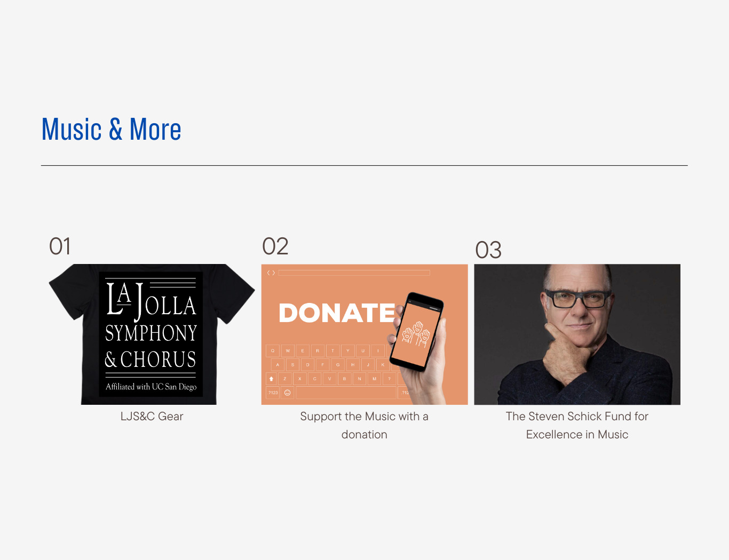Click the shift arrow key in the keyboard graphic

[x=272, y=379]
